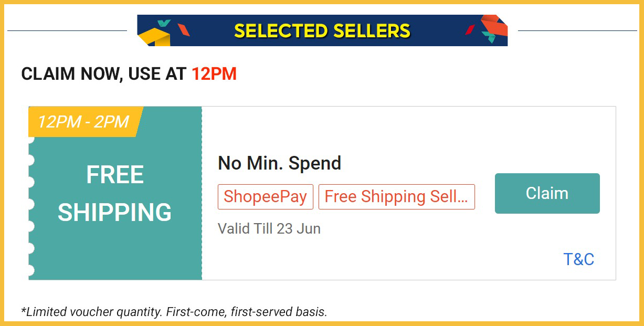Click the red diamond shape left of SELECTED
644x326 pixels.
coord(183,30)
